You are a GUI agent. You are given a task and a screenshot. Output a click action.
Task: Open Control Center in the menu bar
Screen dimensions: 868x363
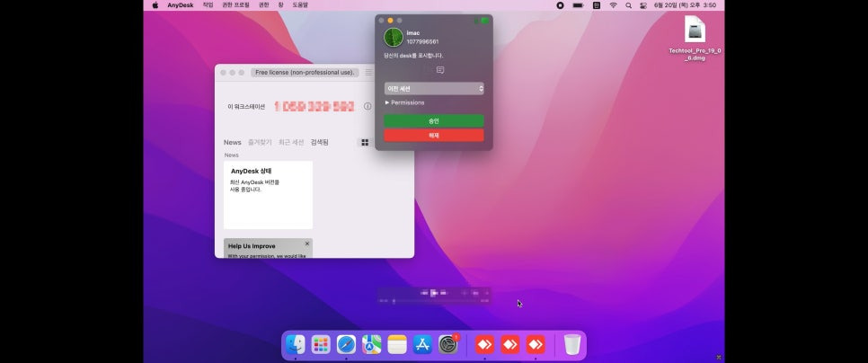(643, 5)
